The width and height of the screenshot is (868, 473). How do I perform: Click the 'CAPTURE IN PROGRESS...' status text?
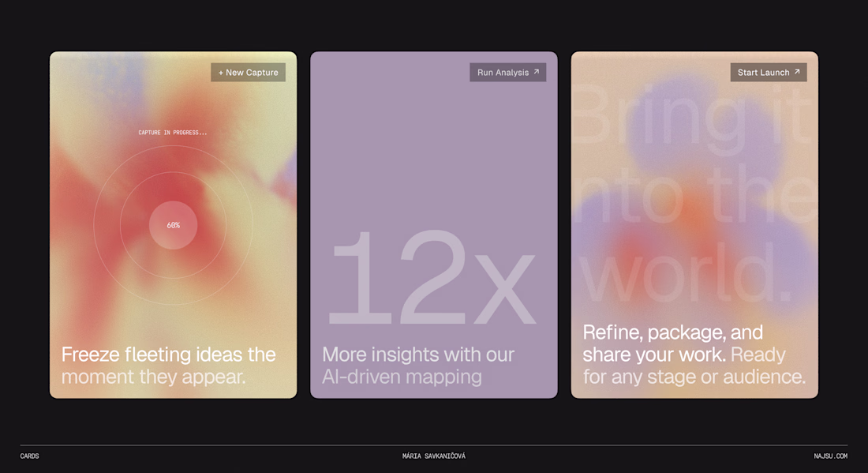pos(173,133)
